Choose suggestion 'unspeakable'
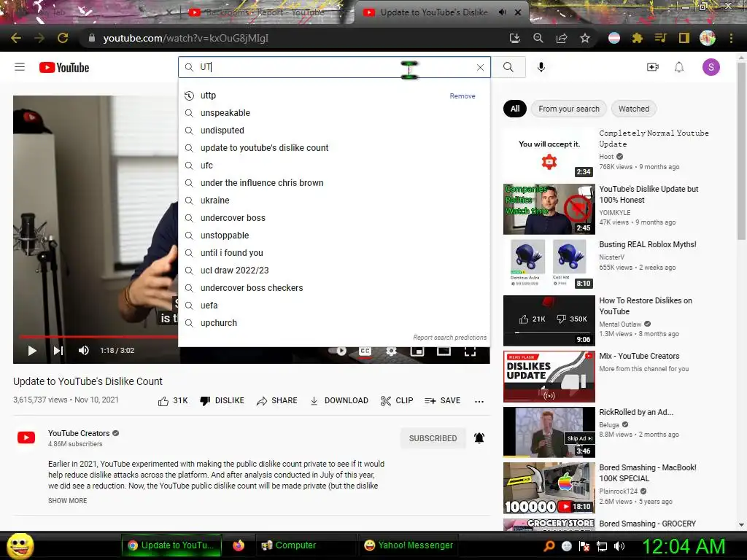Image resolution: width=747 pixels, height=560 pixels. (x=334, y=113)
